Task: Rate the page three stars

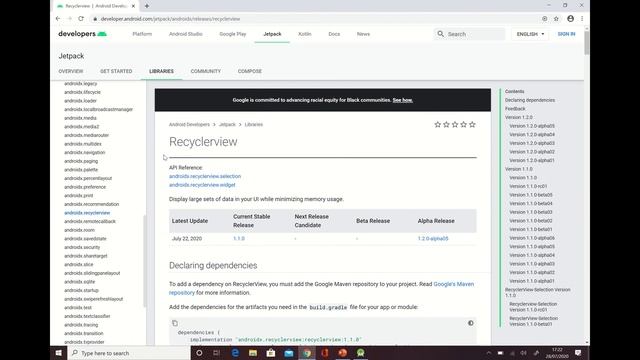Action: click(x=455, y=124)
